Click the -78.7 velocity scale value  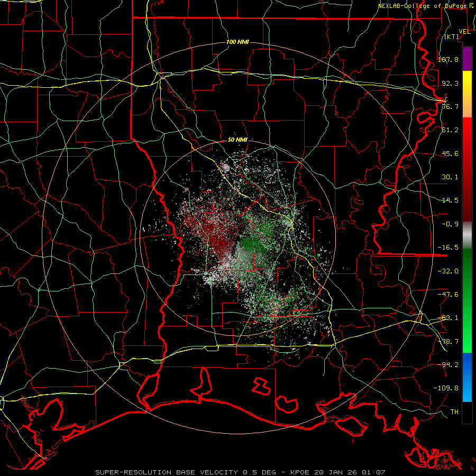click(x=448, y=342)
